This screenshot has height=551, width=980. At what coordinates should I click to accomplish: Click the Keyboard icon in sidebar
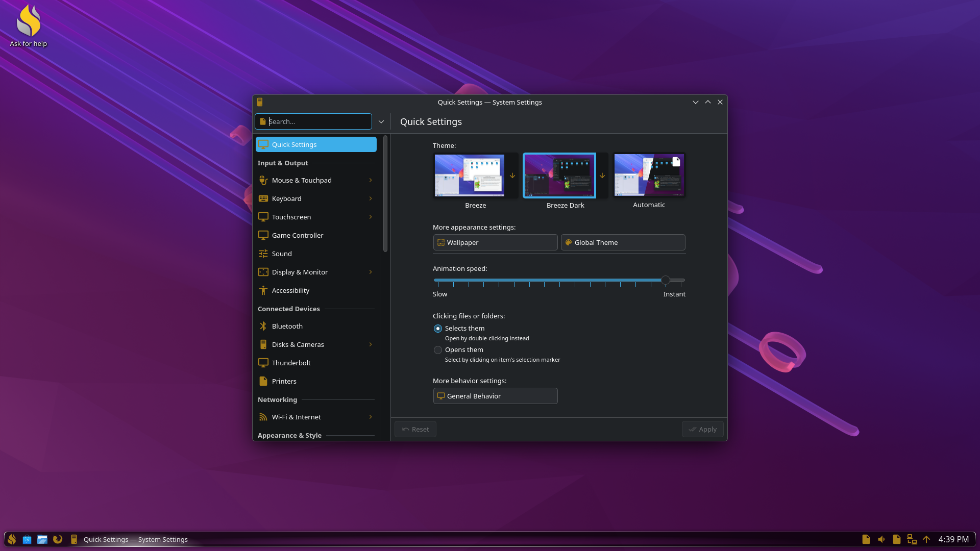(263, 198)
